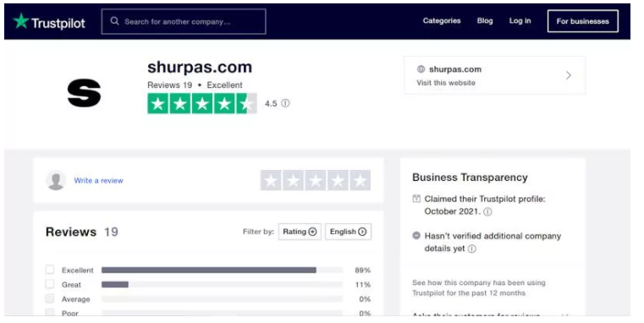This screenshot has width=644, height=323.
Task: Click the search magnifier icon
Action: (114, 21)
